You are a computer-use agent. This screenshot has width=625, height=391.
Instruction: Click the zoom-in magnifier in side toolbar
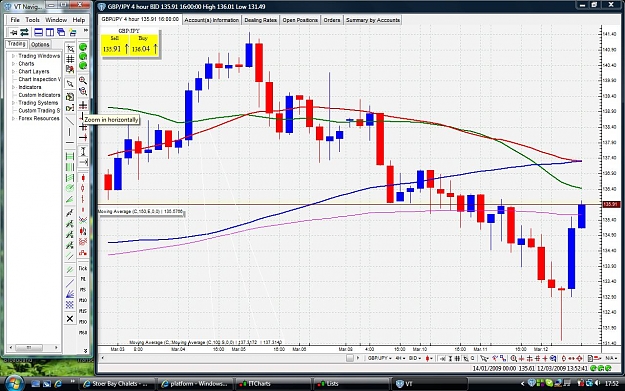point(83,80)
